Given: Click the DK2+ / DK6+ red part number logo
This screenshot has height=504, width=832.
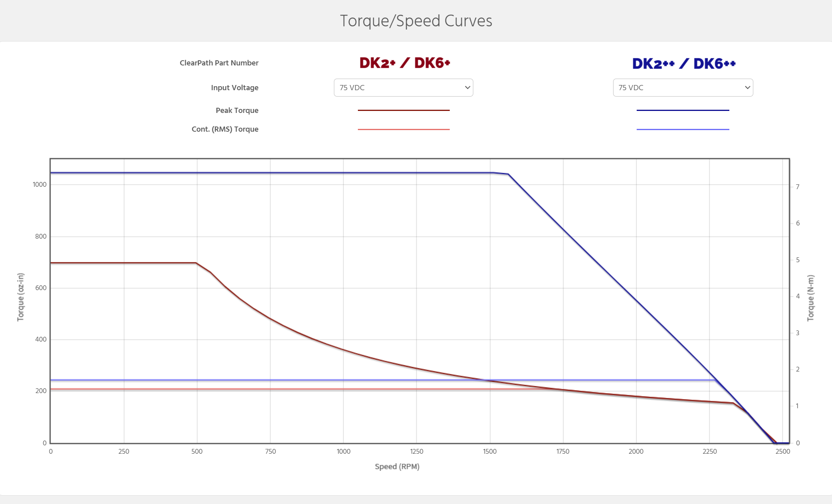Looking at the screenshot, I should pyautogui.click(x=405, y=63).
